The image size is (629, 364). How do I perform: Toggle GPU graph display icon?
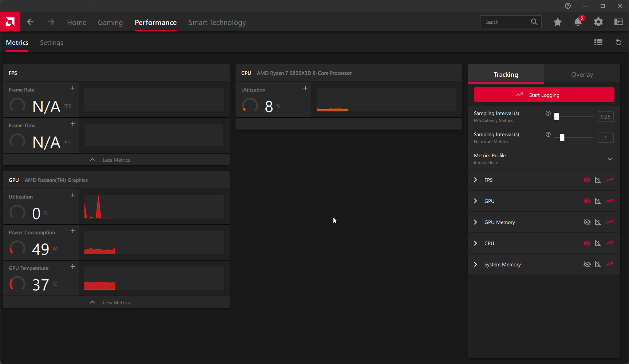click(x=598, y=201)
